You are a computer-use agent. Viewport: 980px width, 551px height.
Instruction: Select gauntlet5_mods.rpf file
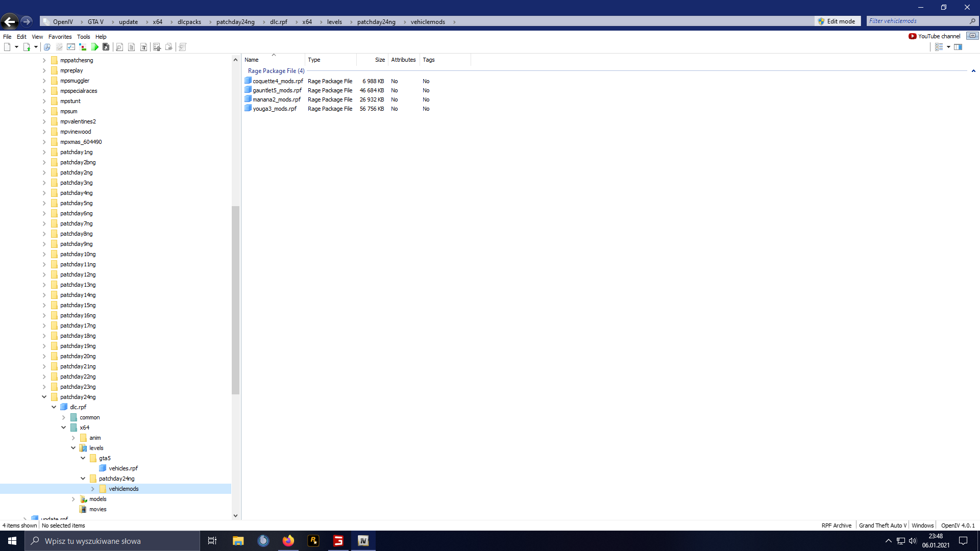pyautogui.click(x=277, y=90)
